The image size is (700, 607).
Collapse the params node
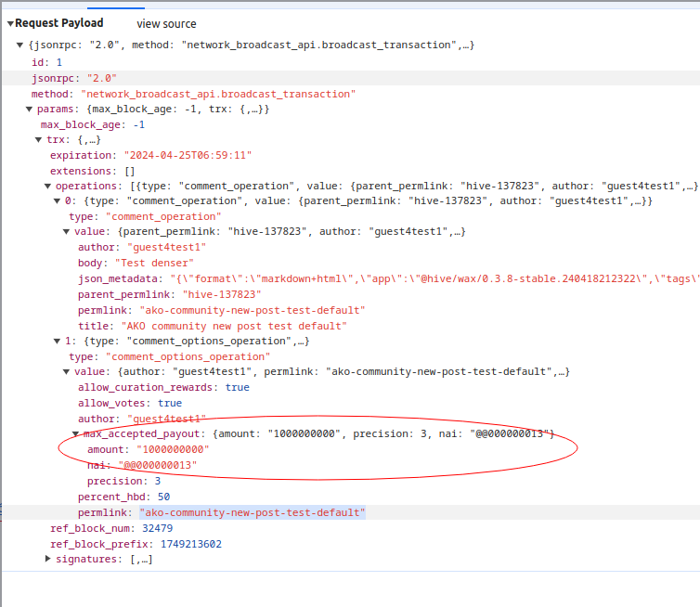(29, 110)
